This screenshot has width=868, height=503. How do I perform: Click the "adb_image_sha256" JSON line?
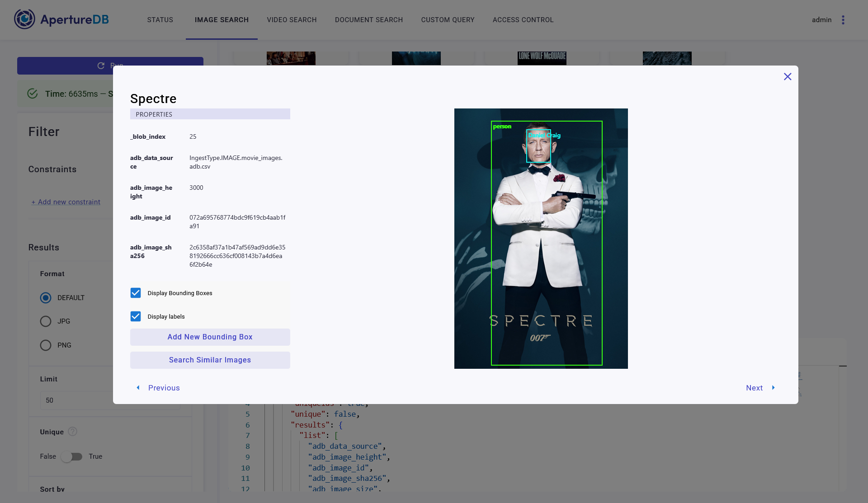(349, 479)
